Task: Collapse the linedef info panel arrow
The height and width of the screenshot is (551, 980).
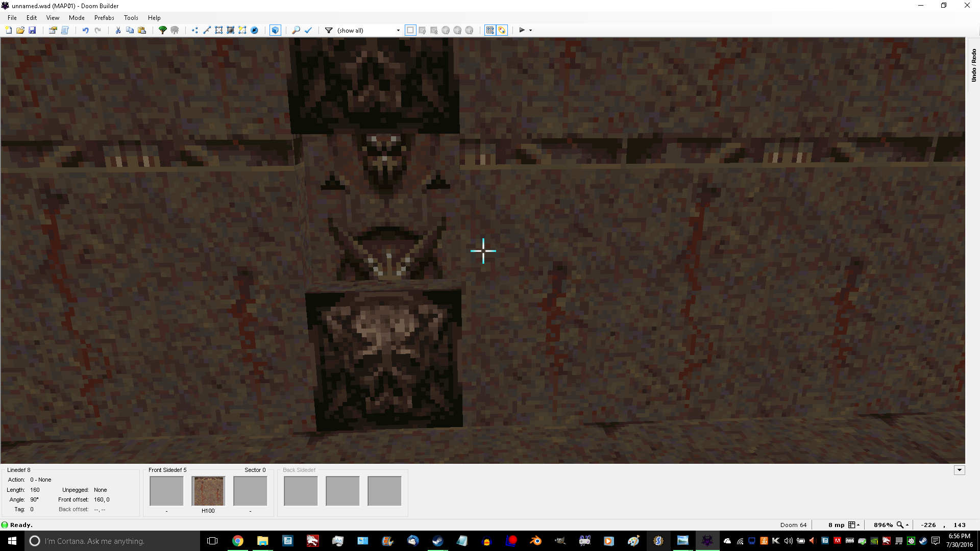Action: (959, 470)
